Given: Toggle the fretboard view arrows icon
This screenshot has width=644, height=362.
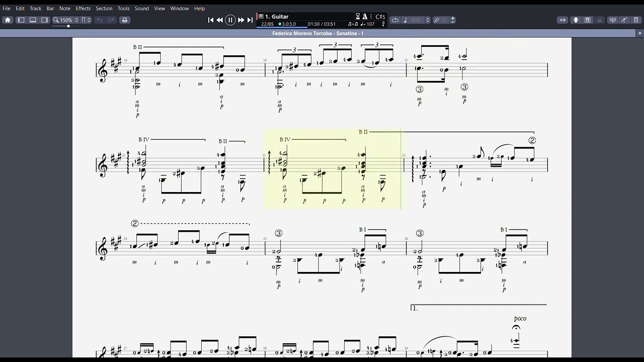Looking at the screenshot, I should 562,20.
